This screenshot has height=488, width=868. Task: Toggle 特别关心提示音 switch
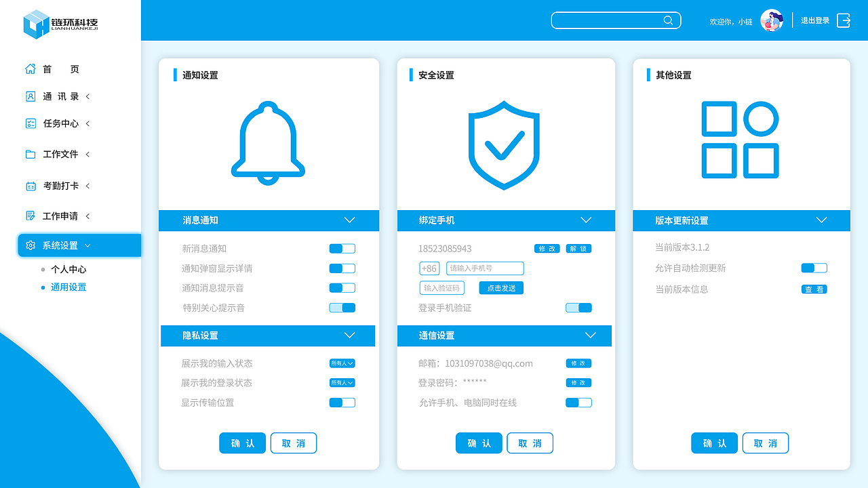coord(342,308)
